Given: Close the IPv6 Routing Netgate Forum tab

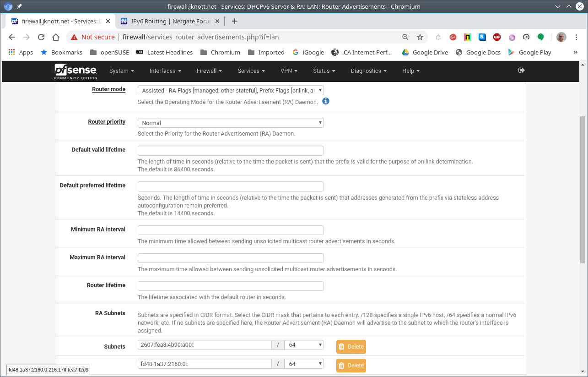Looking at the screenshot, I should point(217,21).
